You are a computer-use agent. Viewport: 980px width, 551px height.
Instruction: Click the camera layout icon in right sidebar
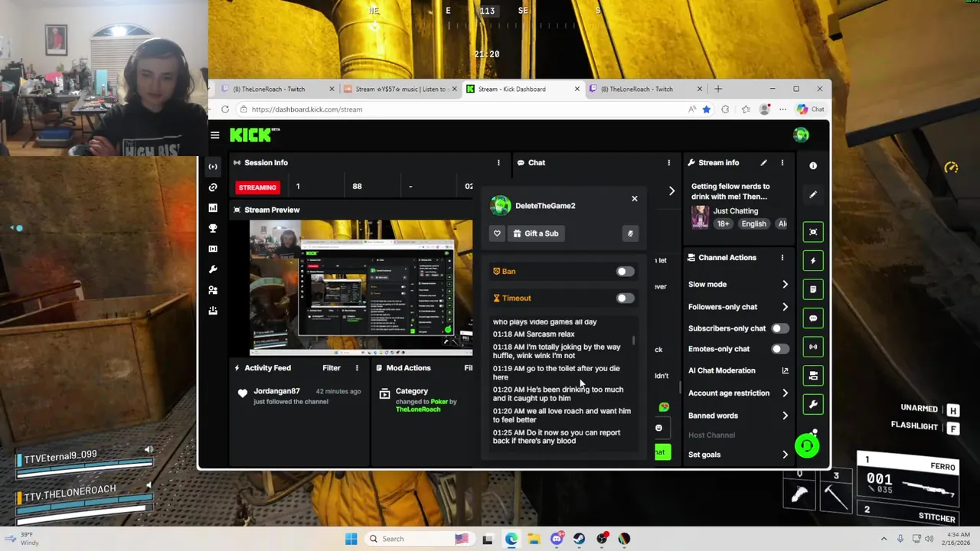(x=813, y=376)
